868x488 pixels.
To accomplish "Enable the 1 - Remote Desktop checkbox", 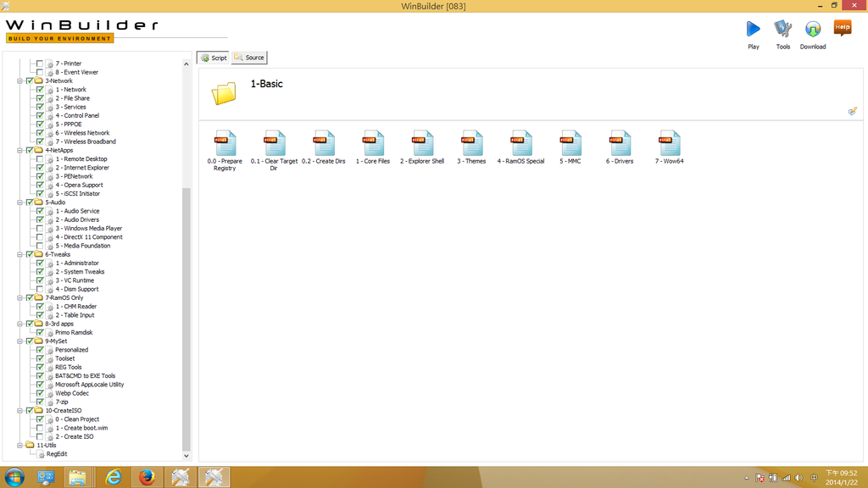I will 40,158.
